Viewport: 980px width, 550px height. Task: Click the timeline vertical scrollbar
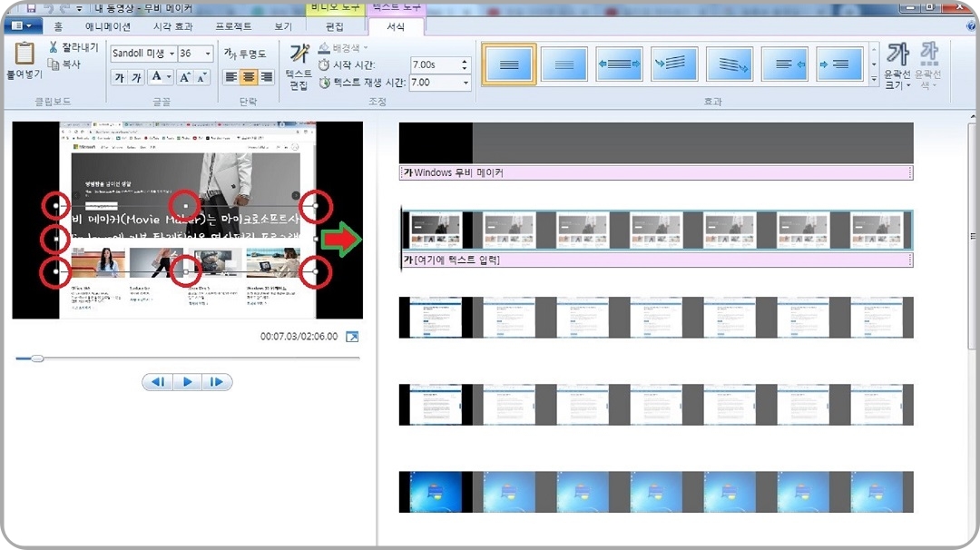tap(972, 236)
